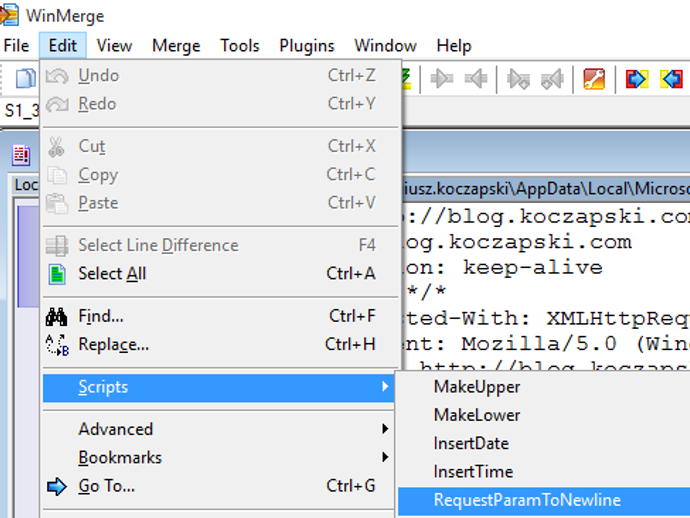Run the MakeLower script
The height and width of the screenshot is (518, 690).
pyautogui.click(x=544, y=415)
